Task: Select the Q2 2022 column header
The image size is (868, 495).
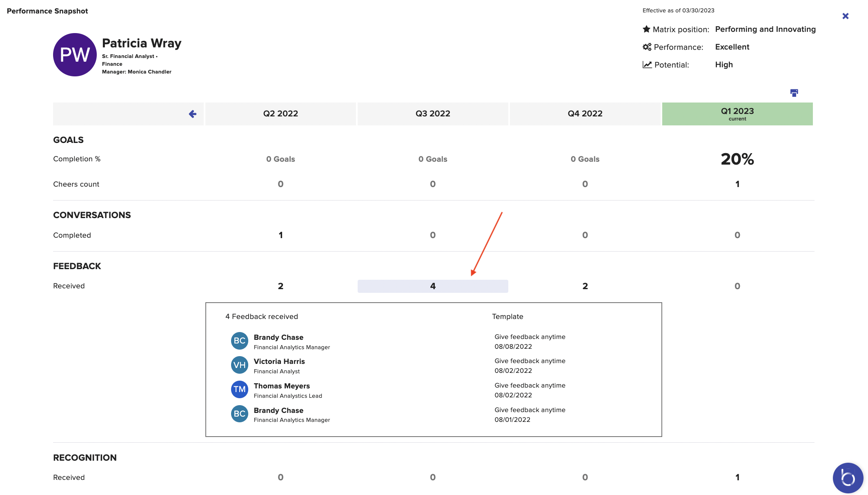Action: 280,114
